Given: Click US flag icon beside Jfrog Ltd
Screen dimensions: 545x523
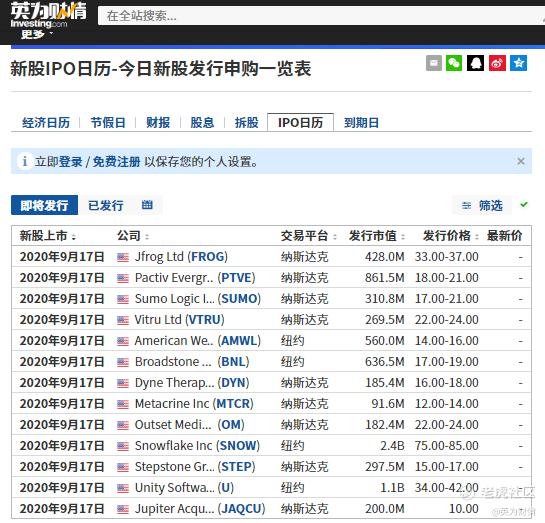Looking at the screenshot, I should pyautogui.click(x=123, y=258).
